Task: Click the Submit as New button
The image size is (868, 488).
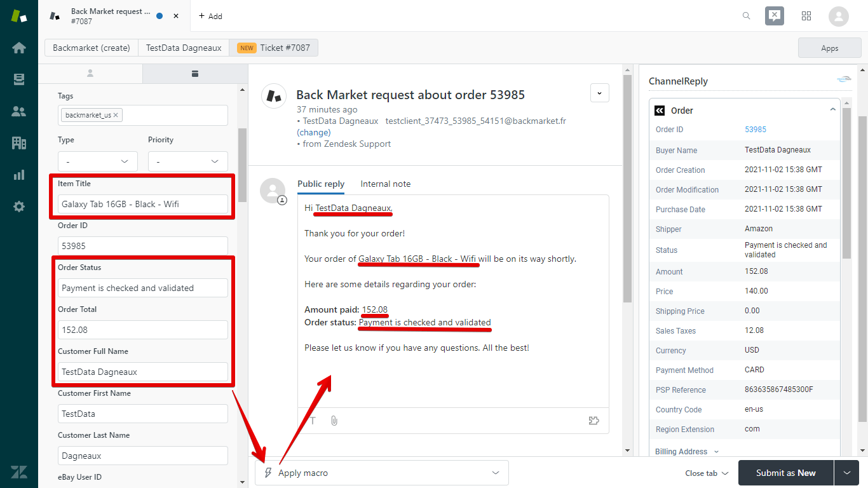Action: [785, 473]
